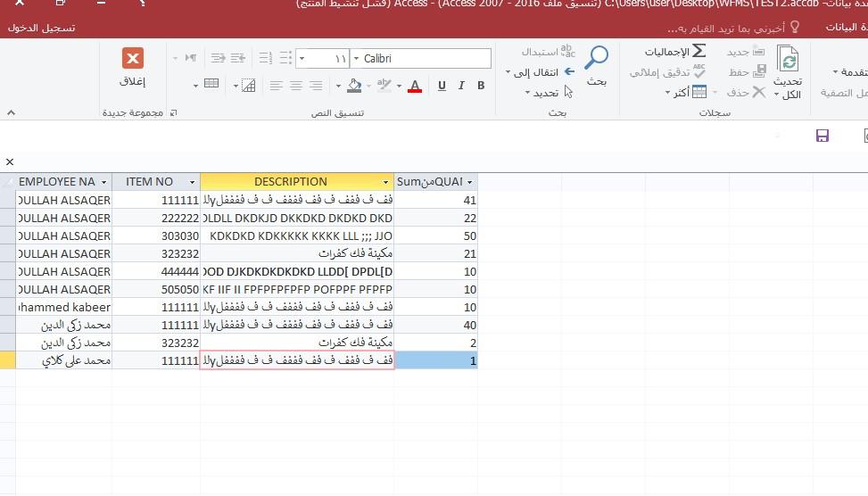Open EMPLOYEE NA column filter dropdown
Image resolution: width=868 pixels, height=496 pixels.
103,182
